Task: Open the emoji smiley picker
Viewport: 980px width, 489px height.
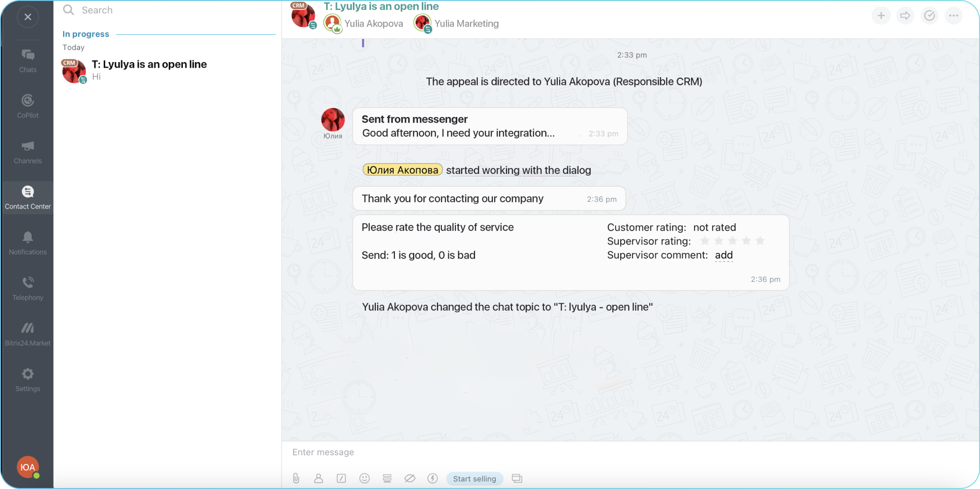Action: tap(364, 479)
